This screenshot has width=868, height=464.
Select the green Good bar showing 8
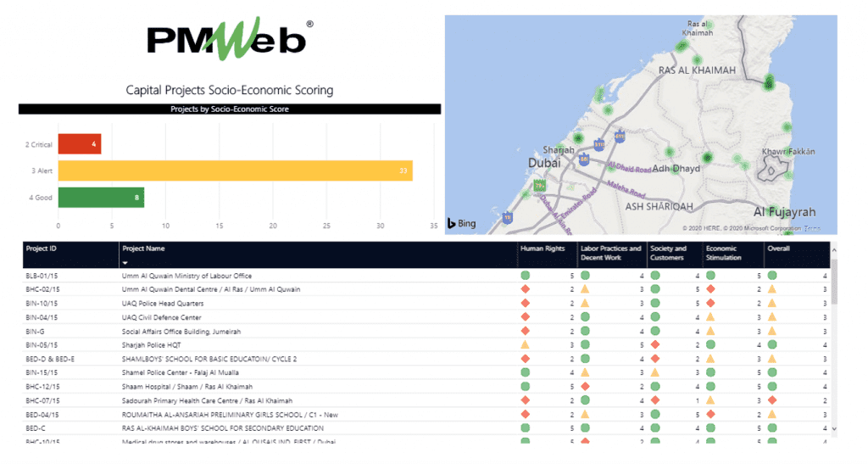coord(100,198)
